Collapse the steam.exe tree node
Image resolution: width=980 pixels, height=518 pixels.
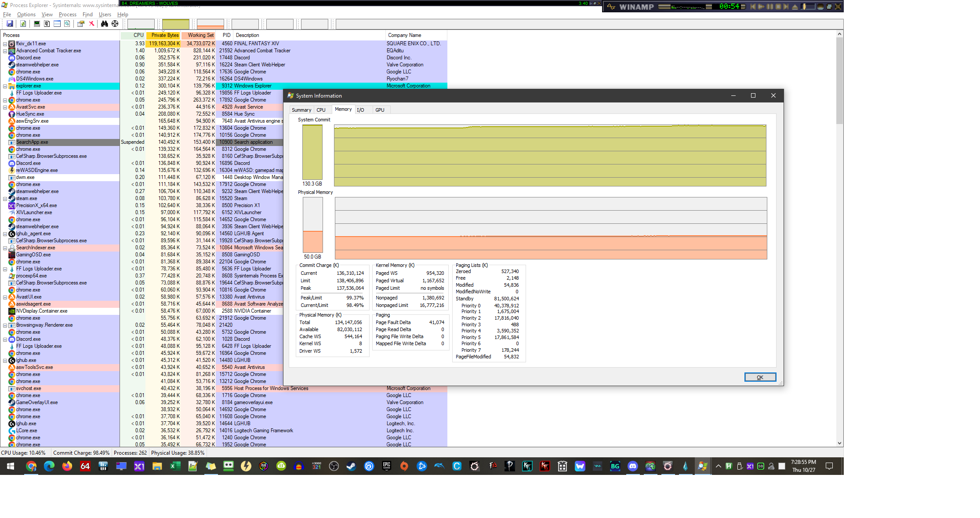point(5,199)
